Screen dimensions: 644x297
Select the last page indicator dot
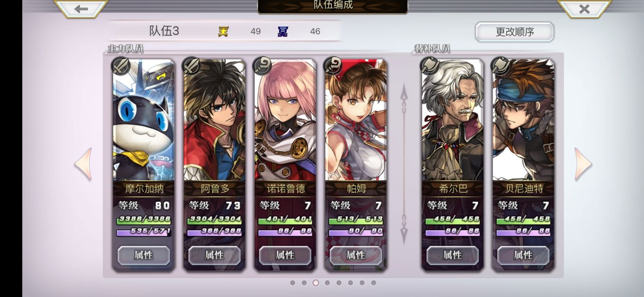(x=374, y=283)
